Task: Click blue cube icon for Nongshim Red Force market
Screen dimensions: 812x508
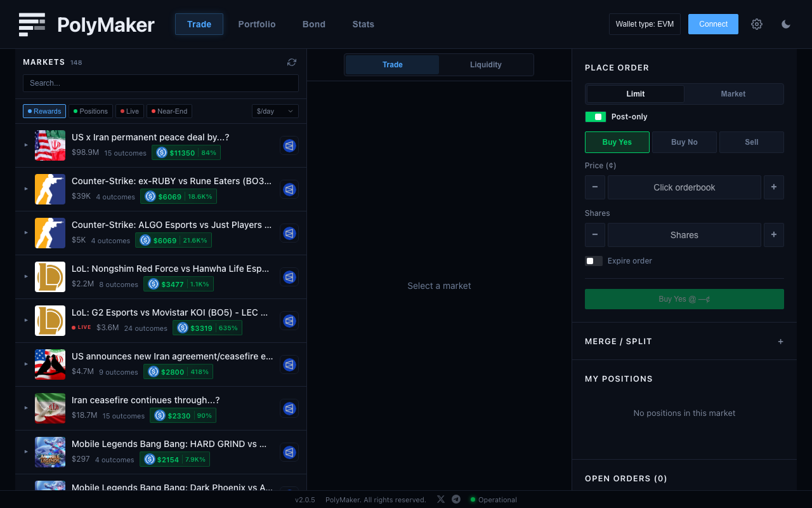Action: 289,277
